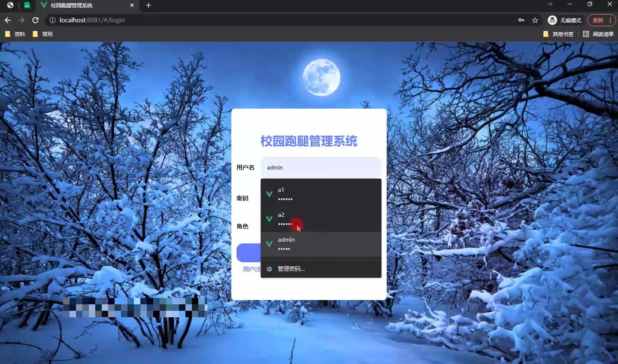Viewport: 618px width, 364px height.
Task: Click the gear icon beside 管理密码
Action: (269, 269)
